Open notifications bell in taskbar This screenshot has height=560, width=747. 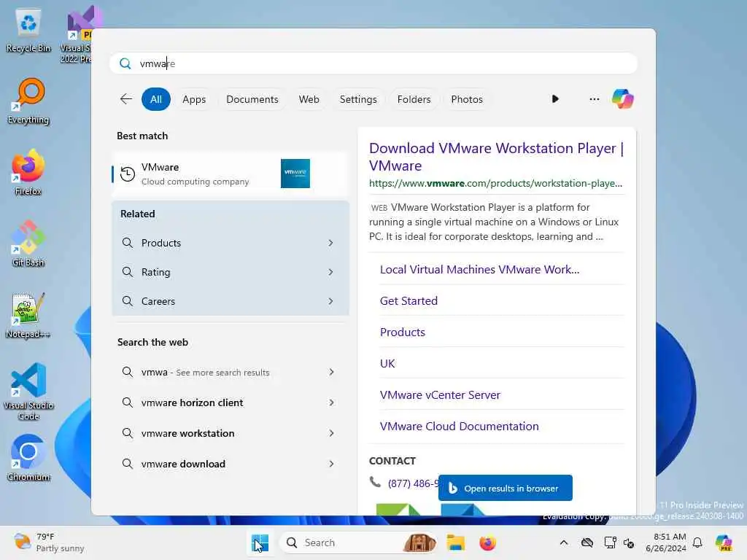(697, 542)
